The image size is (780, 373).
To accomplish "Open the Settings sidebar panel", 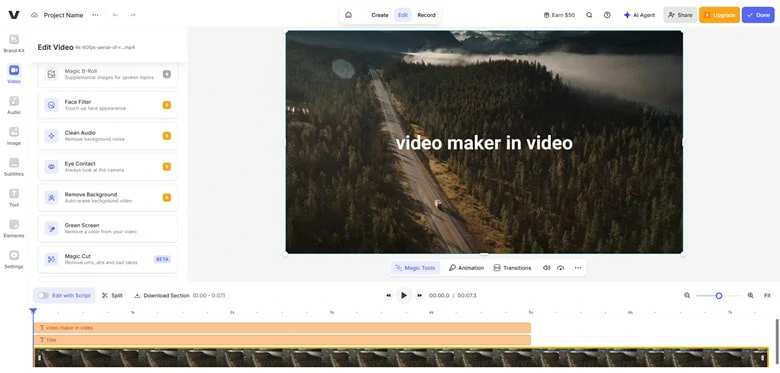I will click(x=14, y=259).
